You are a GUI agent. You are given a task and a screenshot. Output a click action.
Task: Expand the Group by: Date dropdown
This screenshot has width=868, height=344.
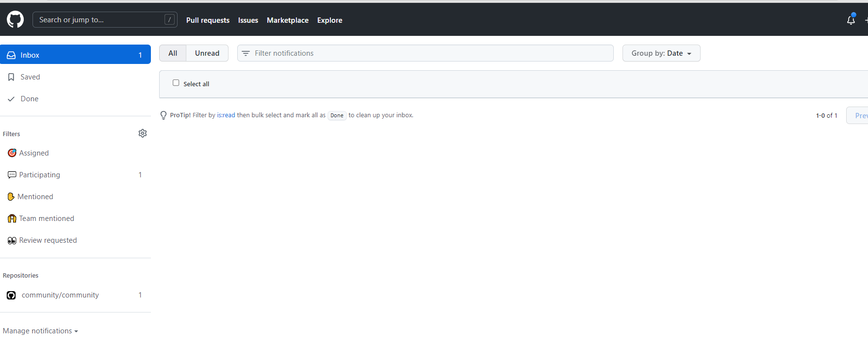661,53
